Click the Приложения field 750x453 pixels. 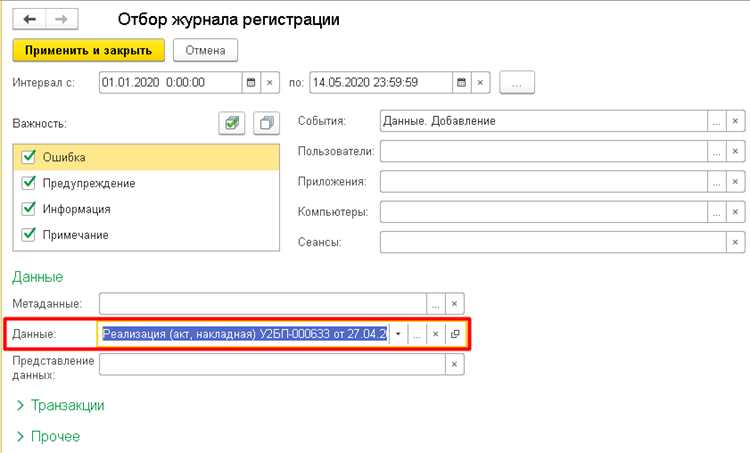[x=543, y=182]
